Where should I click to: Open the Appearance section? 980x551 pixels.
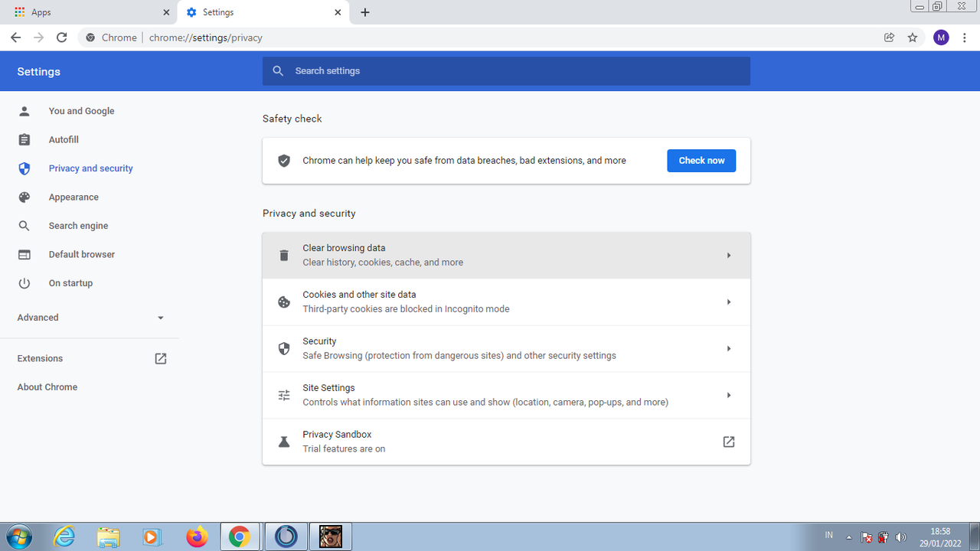pos(73,197)
